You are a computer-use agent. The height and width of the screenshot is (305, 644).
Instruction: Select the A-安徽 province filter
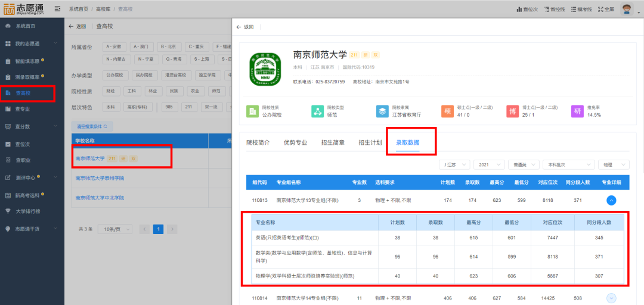point(114,46)
